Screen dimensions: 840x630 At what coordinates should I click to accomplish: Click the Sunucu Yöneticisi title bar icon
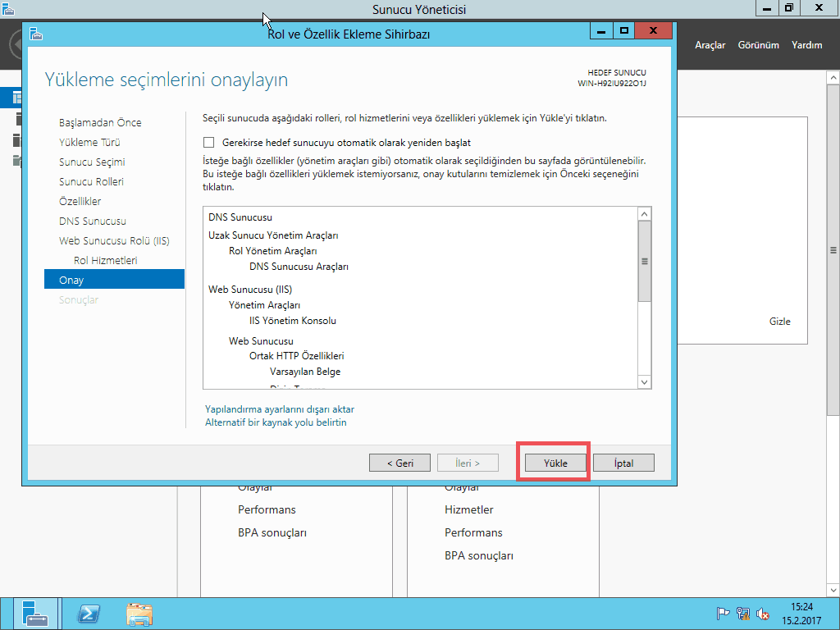click(x=7, y=8)
